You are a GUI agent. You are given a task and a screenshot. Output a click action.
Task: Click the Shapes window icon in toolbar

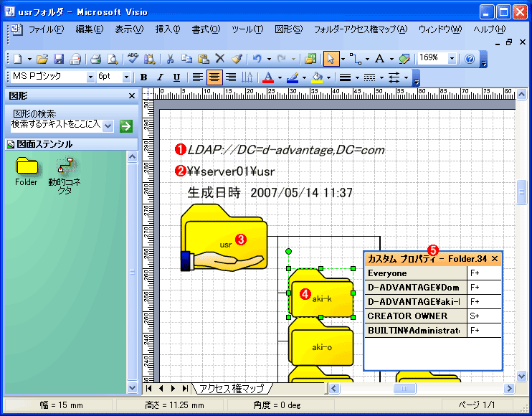[310, 59]
